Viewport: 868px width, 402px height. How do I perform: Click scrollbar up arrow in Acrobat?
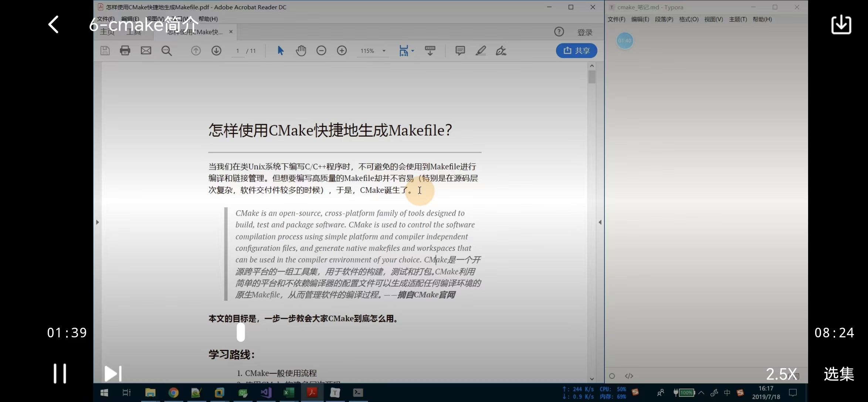[592, 66]
